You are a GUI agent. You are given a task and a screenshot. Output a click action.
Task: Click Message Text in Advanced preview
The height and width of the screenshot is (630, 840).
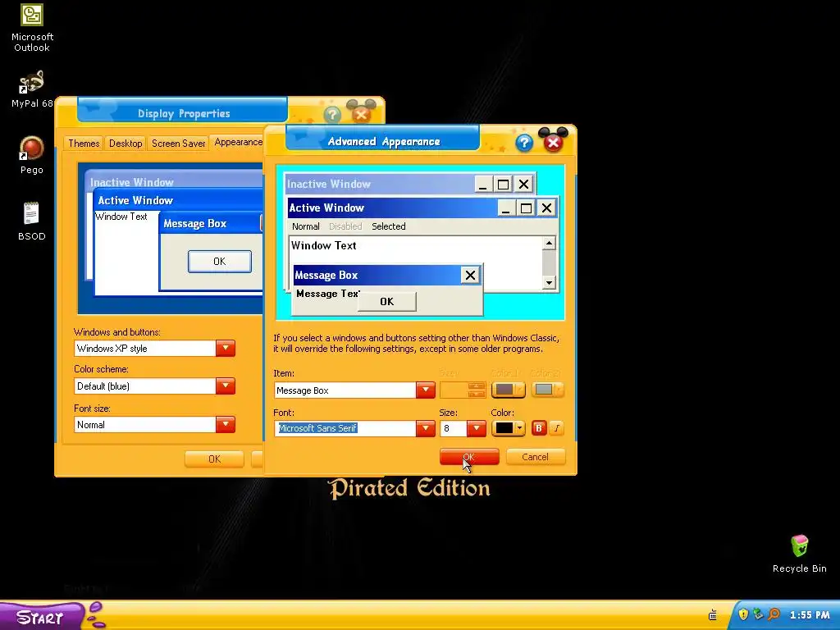327,294
